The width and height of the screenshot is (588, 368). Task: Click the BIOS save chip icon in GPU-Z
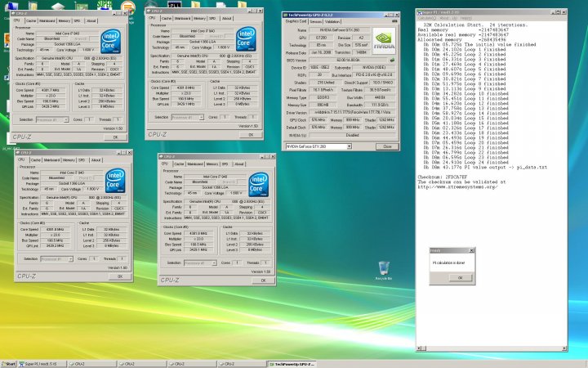392,60
